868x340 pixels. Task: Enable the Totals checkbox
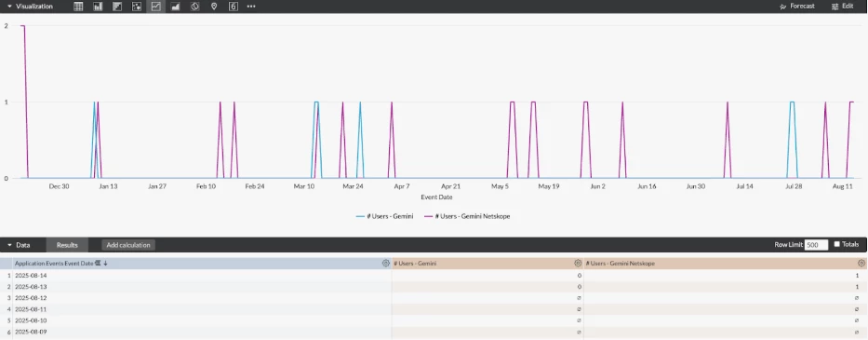[836, 244]
